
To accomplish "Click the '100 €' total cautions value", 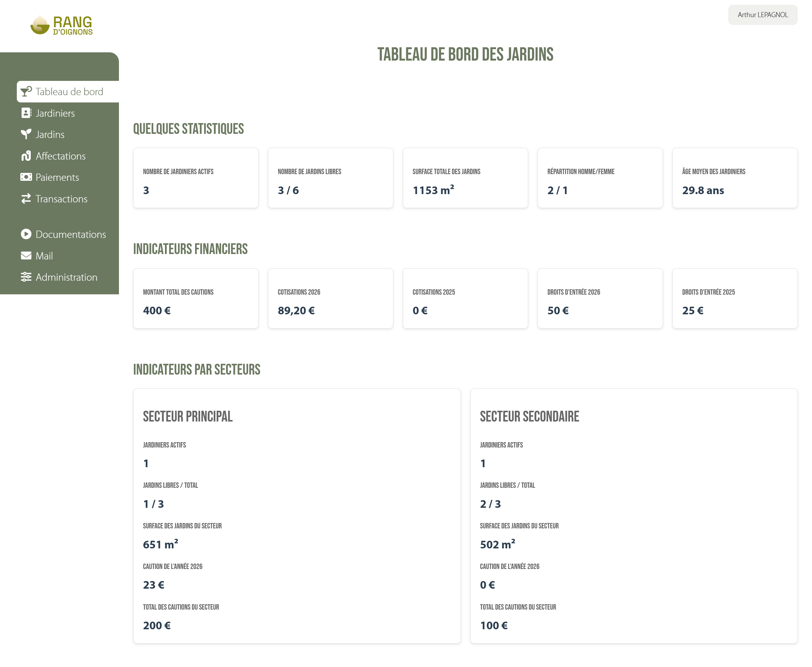I will [494, 625].
